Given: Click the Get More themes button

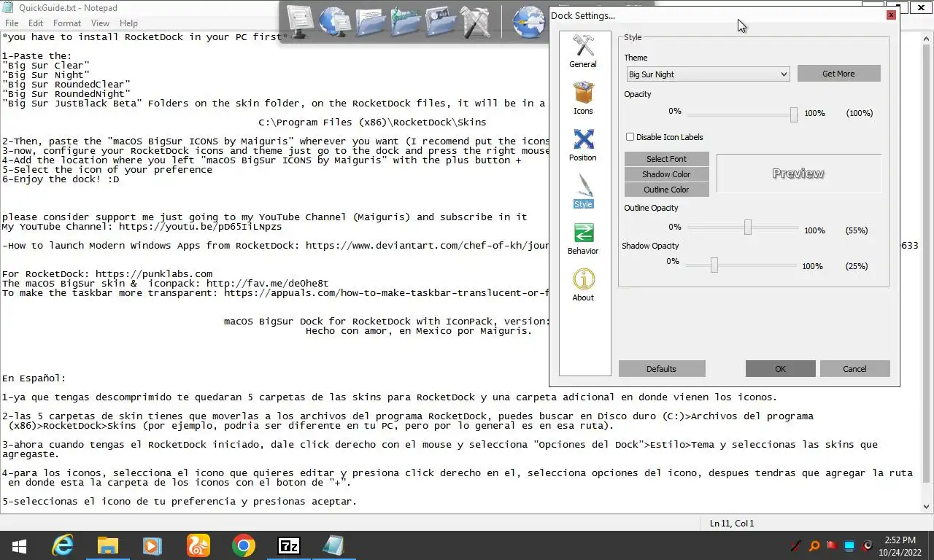Looking at the screenshot, I should pos(838,74).
